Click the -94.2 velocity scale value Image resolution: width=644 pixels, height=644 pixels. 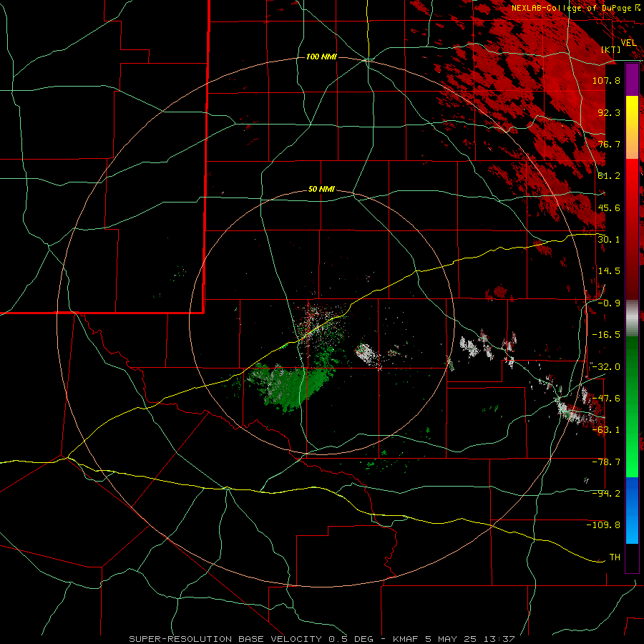coord(606,494)
